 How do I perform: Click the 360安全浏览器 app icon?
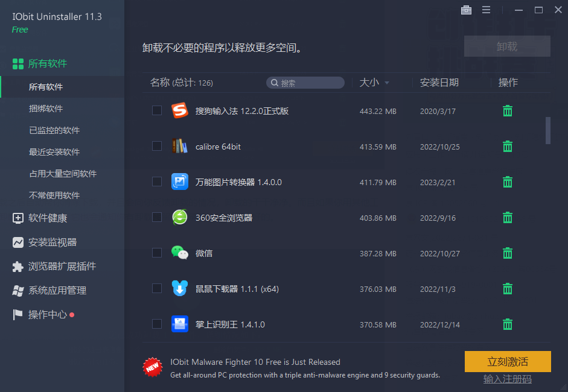click(180, 217)
